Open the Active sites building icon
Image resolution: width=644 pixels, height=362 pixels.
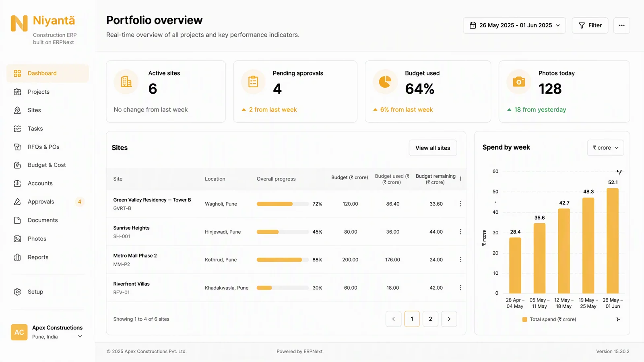[x=126, y=82]
